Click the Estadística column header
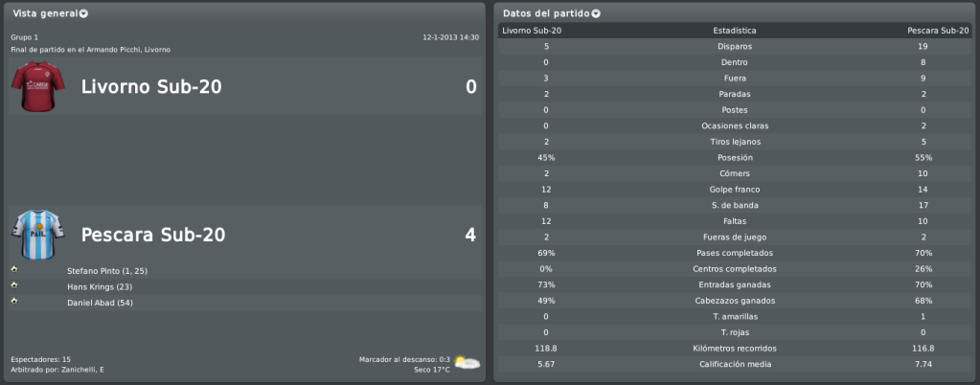The height and width of the screenshot is (385, 980). 735,30
